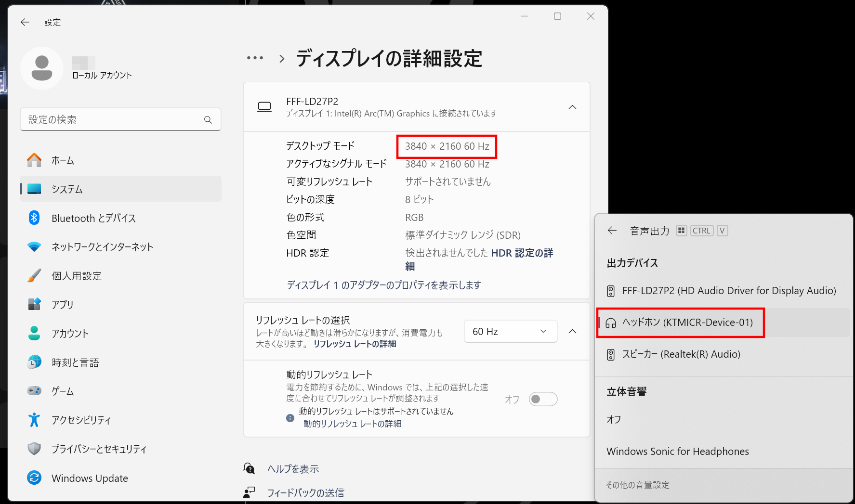The image size is (855, 504).
Task: Open display 1 adapter properties link
Action: tap(383, 285)
